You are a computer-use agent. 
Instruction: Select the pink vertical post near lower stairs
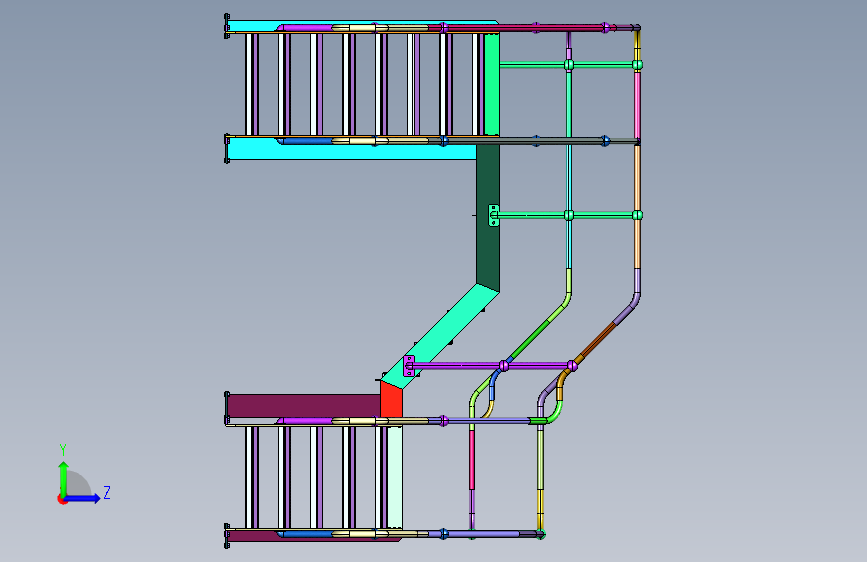(x=472, y=460)
